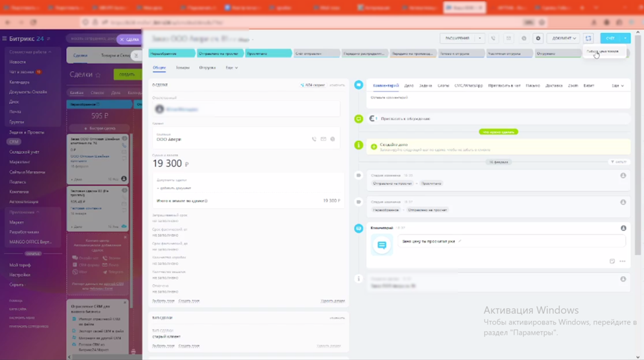Set deal stage to Счет отправлен

point(316,54)
